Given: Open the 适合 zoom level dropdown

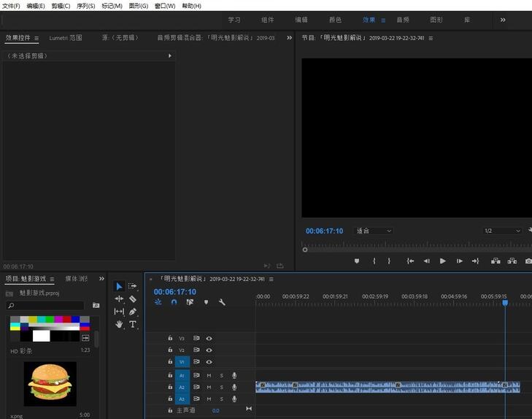Looking at the screenshot, I should (374, 231).
